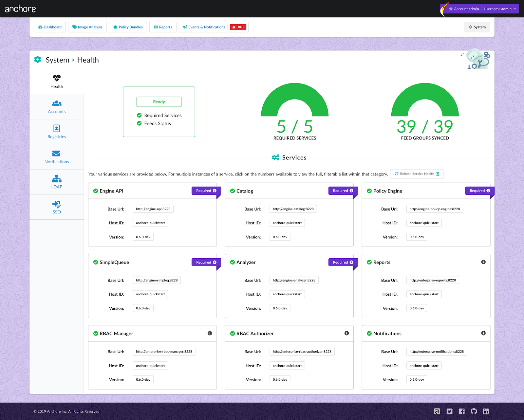Open the GitHub icon in the footer

tap(474, 411)
